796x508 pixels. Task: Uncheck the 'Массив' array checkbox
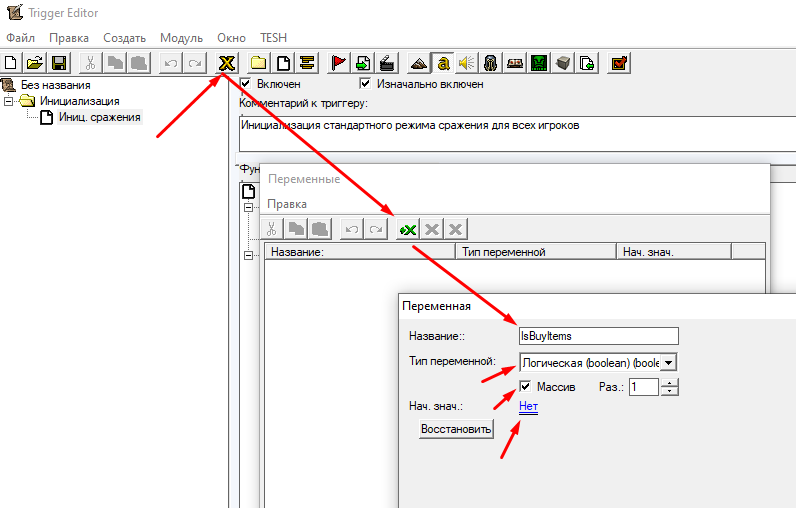point(525,386)
